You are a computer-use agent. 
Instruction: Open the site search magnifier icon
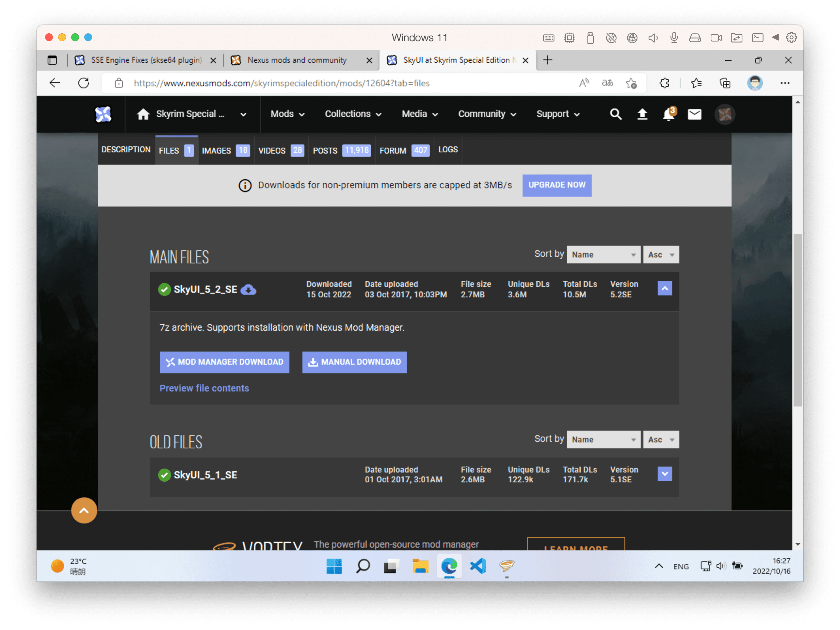tap(616, 114)
